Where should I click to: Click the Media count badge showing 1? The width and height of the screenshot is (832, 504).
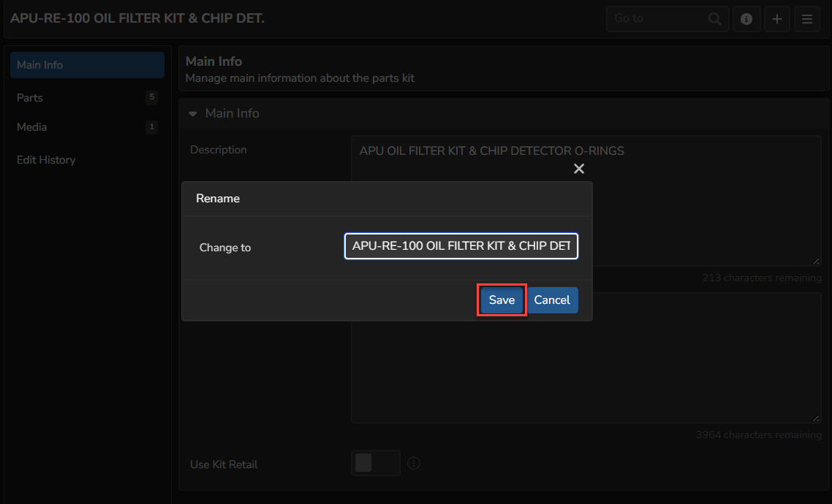pyautogui.click(x=151, y=126)
